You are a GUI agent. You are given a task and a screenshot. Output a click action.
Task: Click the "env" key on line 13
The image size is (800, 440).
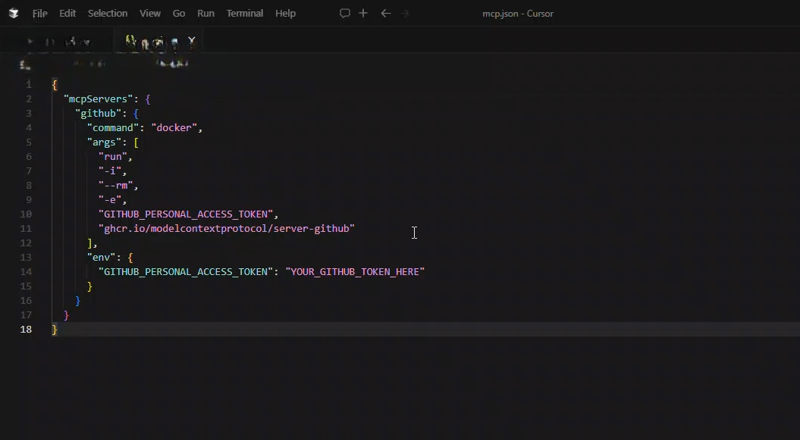(x=103, y=257)
